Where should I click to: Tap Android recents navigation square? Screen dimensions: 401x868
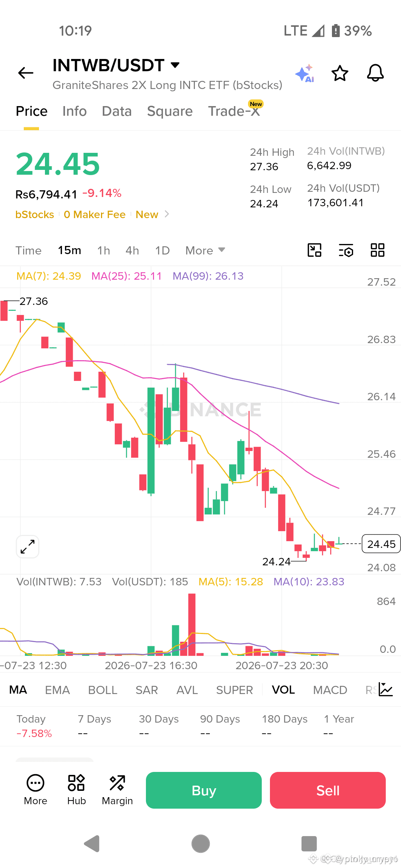click(309, 844)
